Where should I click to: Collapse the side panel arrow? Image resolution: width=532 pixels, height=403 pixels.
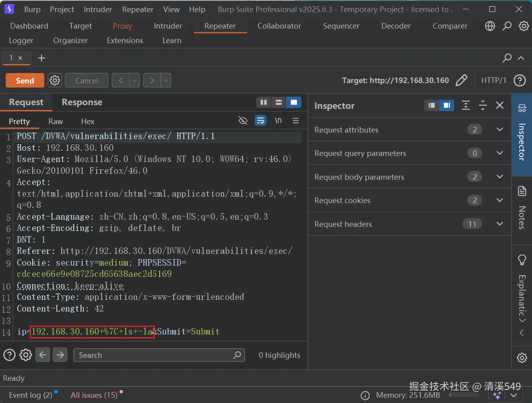(x=522, y=333)
